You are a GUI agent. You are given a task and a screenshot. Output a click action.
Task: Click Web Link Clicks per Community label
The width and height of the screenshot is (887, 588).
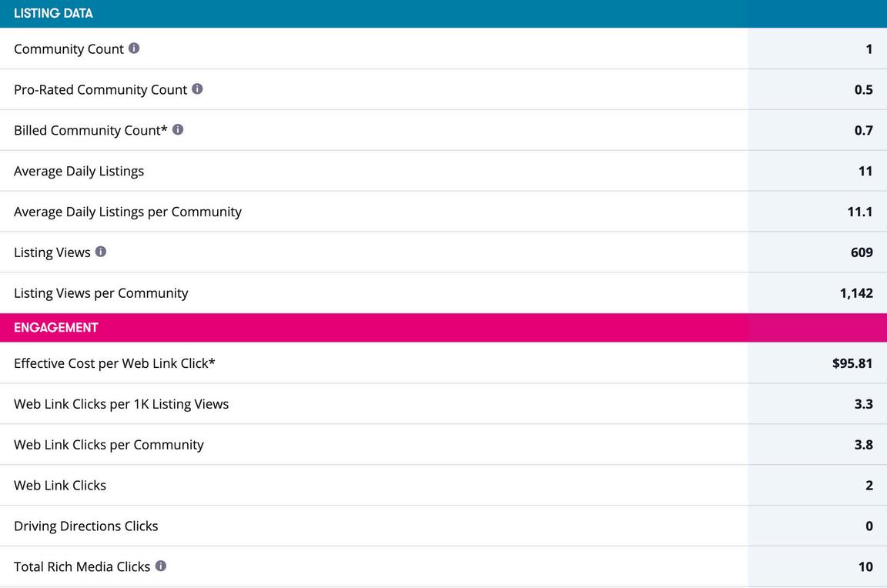(x=109, y=445)
